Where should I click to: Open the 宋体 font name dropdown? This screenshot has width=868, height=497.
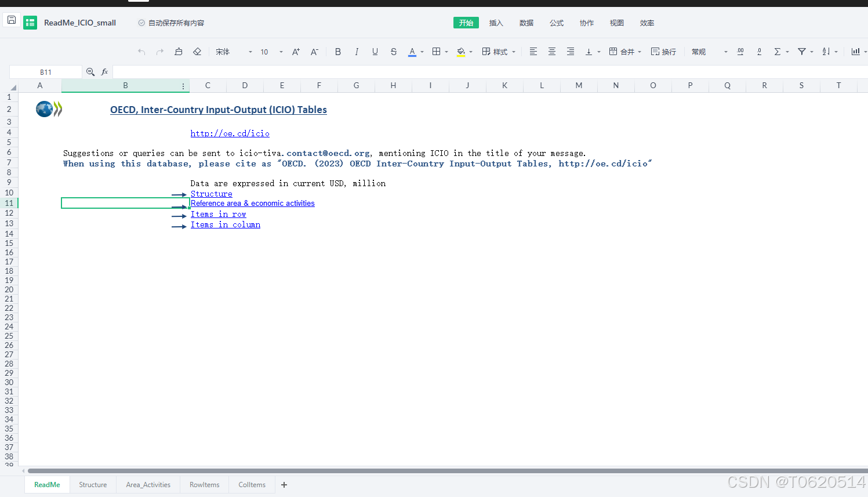click(234, 52)
